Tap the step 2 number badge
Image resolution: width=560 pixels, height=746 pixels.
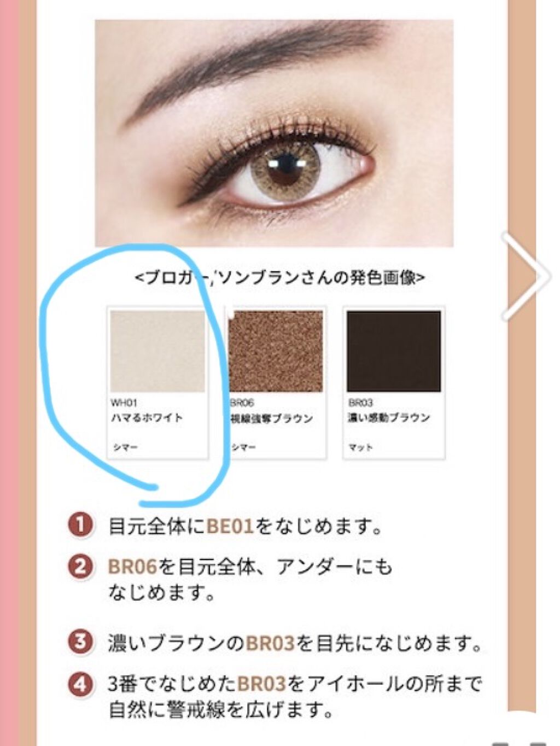(80, 566)
